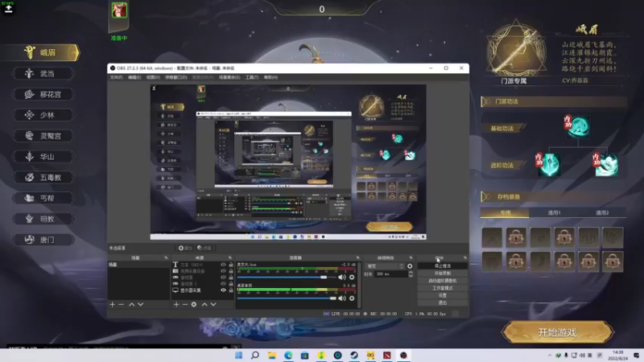
Task: Move the source down with the arrow icon
Action: click(213, 305)
